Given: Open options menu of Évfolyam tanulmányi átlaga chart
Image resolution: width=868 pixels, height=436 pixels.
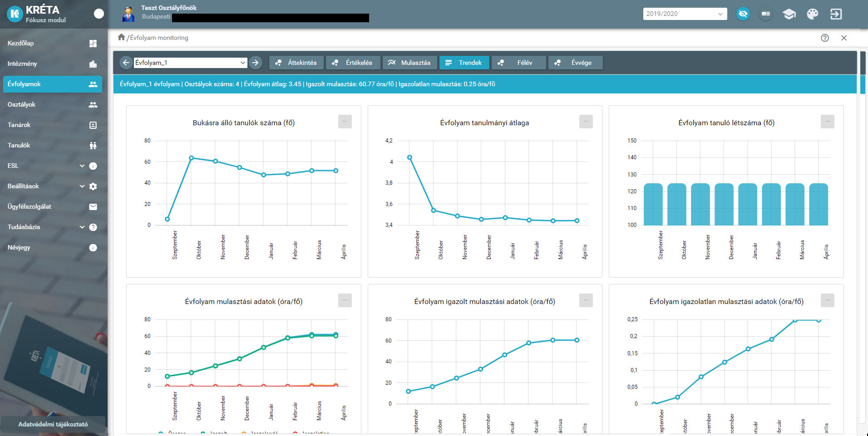Looking at the screenshot, I should (586, 122).
